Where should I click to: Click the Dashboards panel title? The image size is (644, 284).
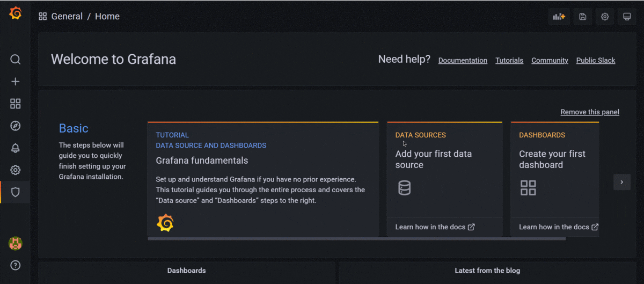tap(186, 271)
